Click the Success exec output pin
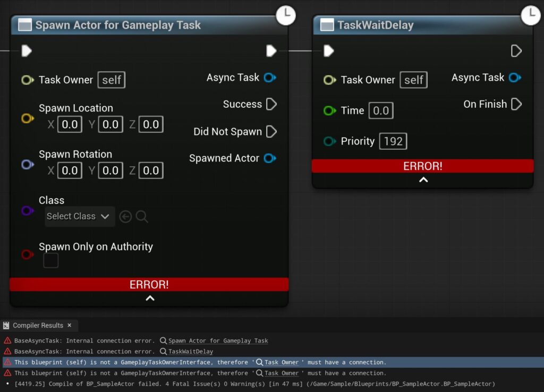 pyautogui.click(x=271, y=104)
